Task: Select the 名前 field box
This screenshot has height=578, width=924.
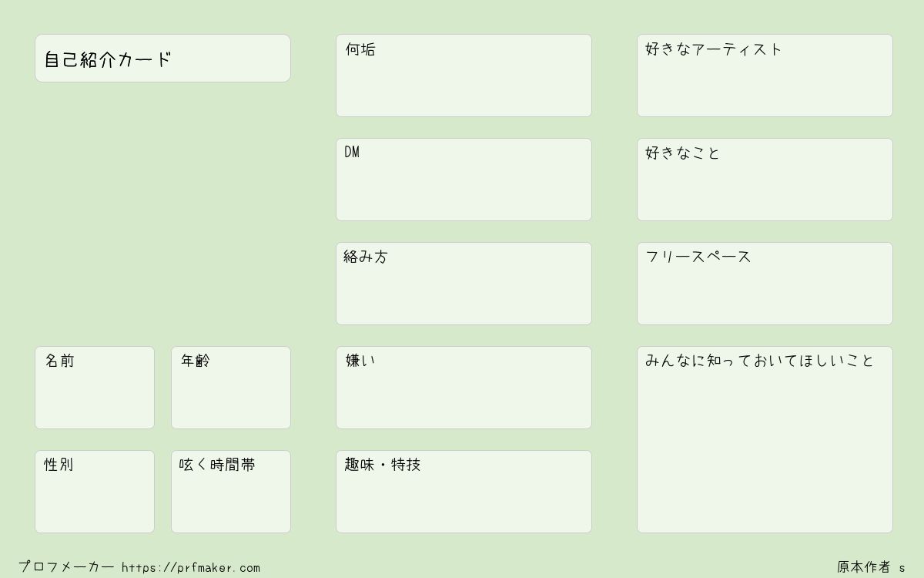Action: [95, 388]
